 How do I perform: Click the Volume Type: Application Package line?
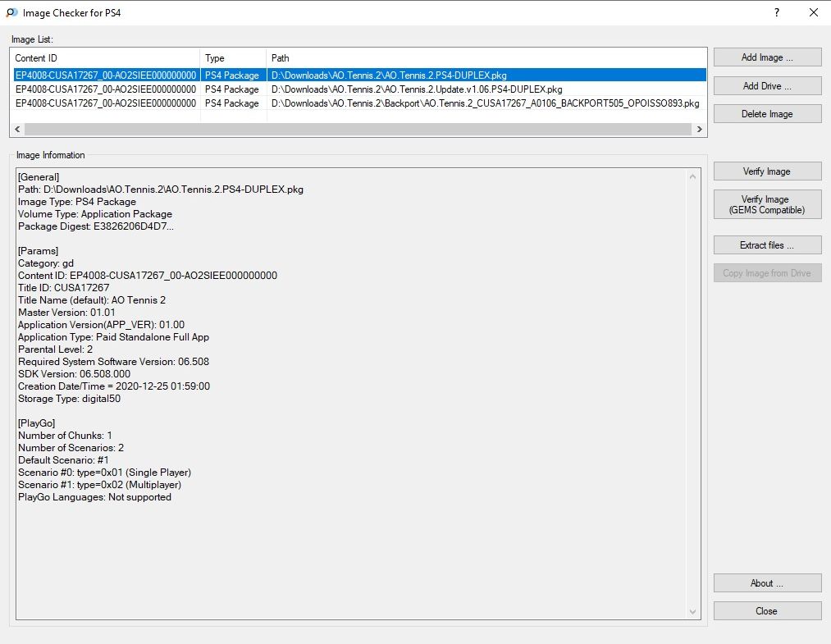click(x=95, y=214)
